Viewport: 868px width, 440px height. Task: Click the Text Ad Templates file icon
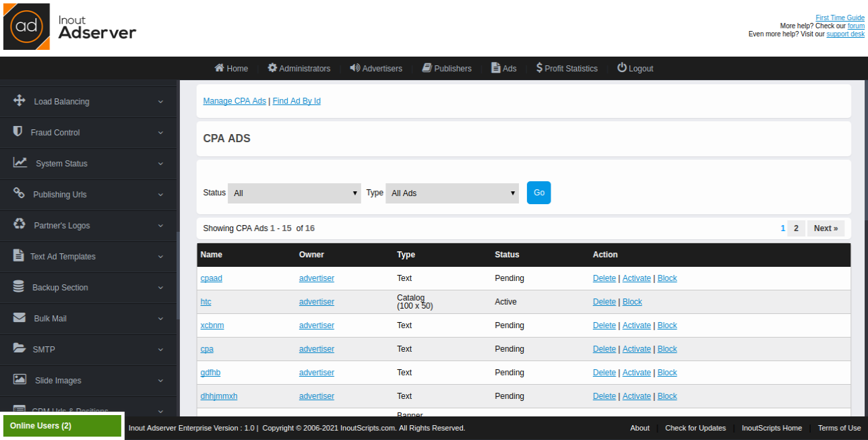(x=18, y=255)
